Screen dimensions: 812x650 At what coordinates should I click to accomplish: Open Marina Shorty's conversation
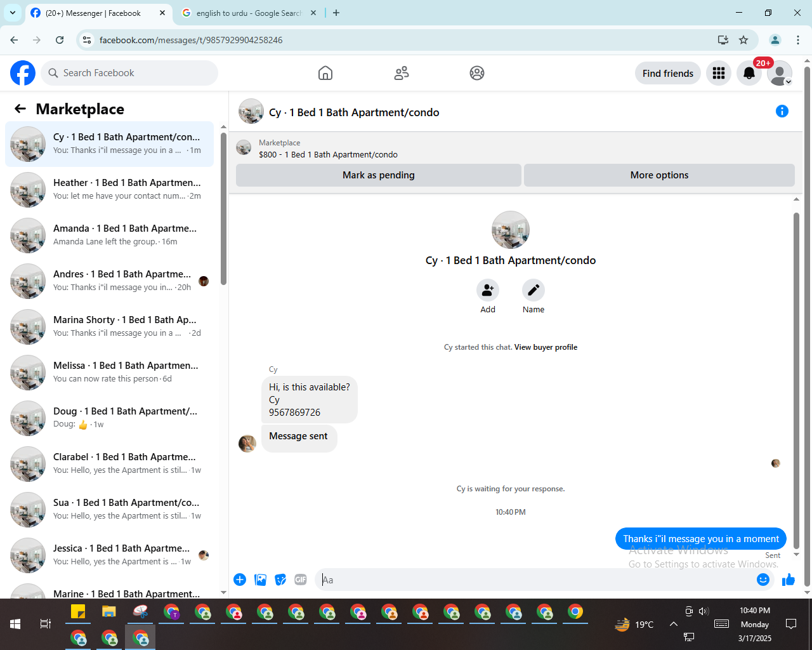click(109, 327)
